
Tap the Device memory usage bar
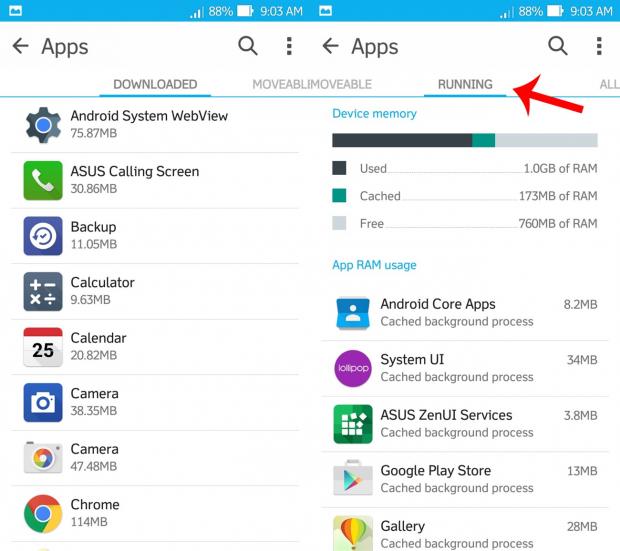click(464, 140)
